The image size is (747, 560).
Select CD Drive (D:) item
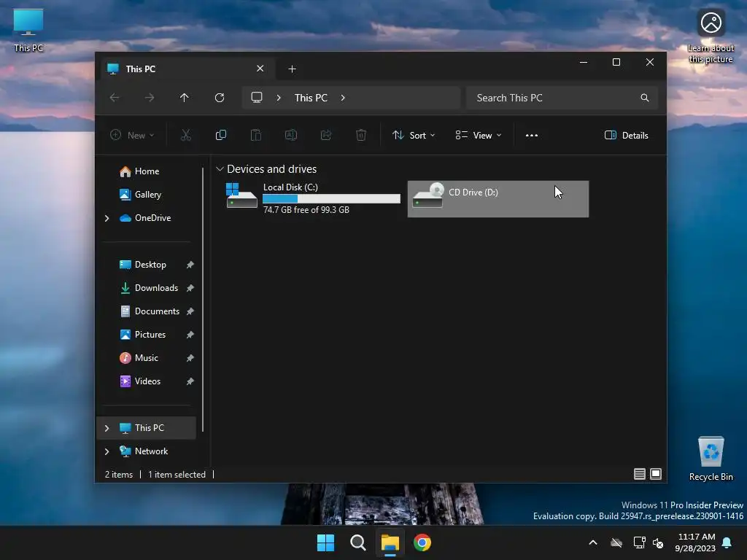tap(498, 198)
